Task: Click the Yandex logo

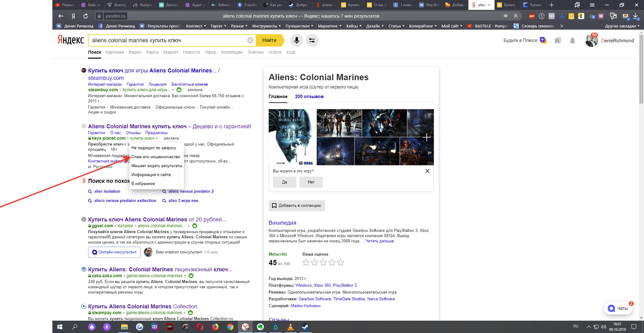Action: pos(70,40)
